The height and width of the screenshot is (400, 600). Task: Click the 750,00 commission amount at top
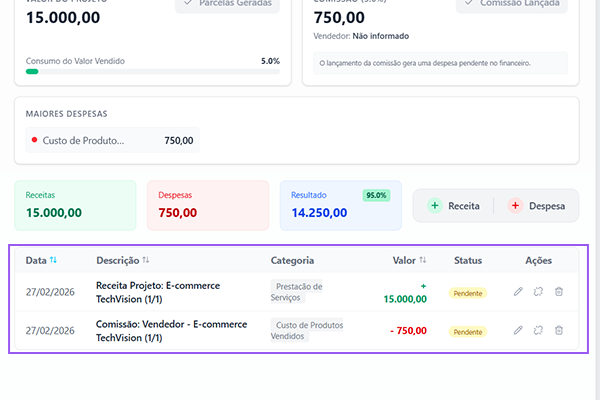coord(339,18)
